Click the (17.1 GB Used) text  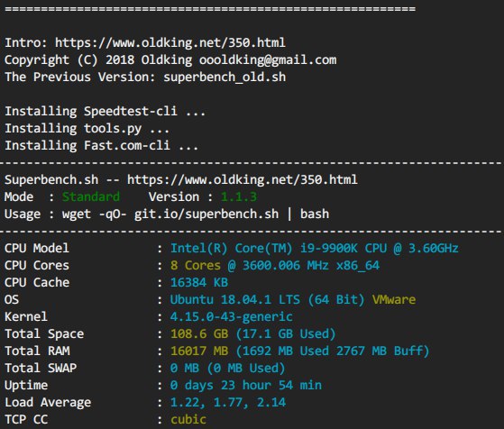coord(286,334)
